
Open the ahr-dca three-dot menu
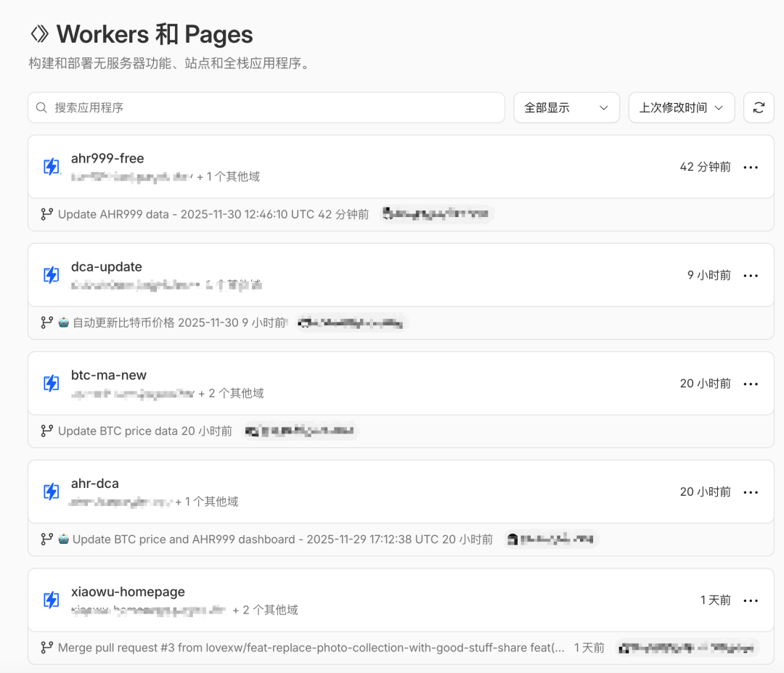[x=751, y=492]
